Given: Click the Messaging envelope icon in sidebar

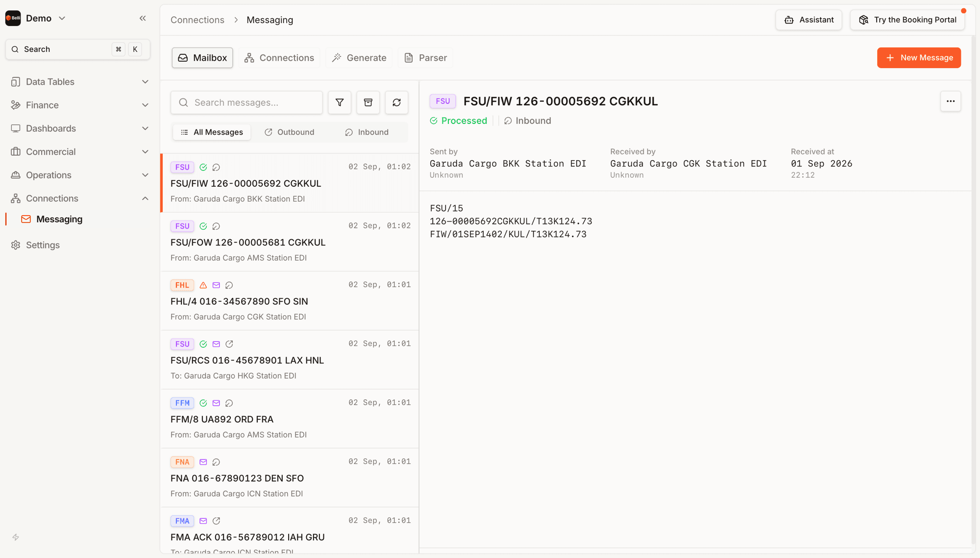Looking at the screenshot, I should (26, 219).
